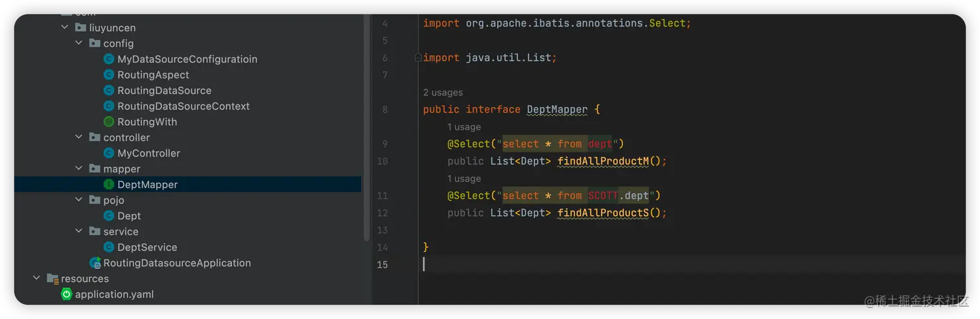The width and height of the screenshot is (980, 319).
Task: Select the DeptMapper tree row
Action: 187,184
